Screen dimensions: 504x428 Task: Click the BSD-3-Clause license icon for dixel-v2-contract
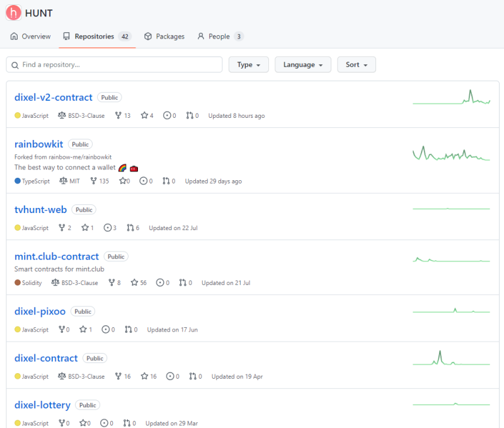pos(62,115)
